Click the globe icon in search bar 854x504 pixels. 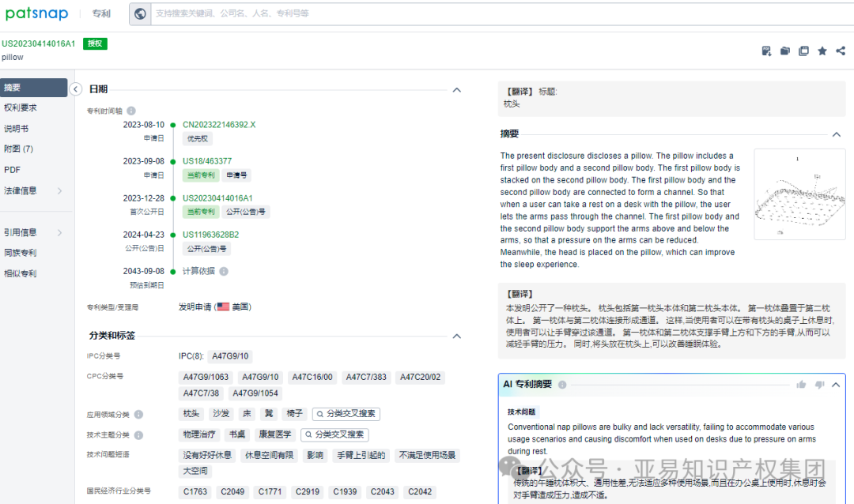140,13
